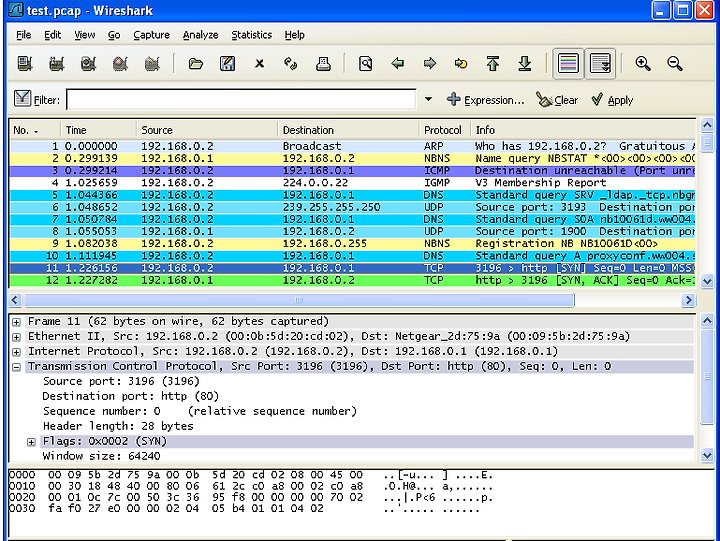Open capture options toolbar icon
This screenshot has width=720, height=541.
pyautogui.click(x=56, y=63)
